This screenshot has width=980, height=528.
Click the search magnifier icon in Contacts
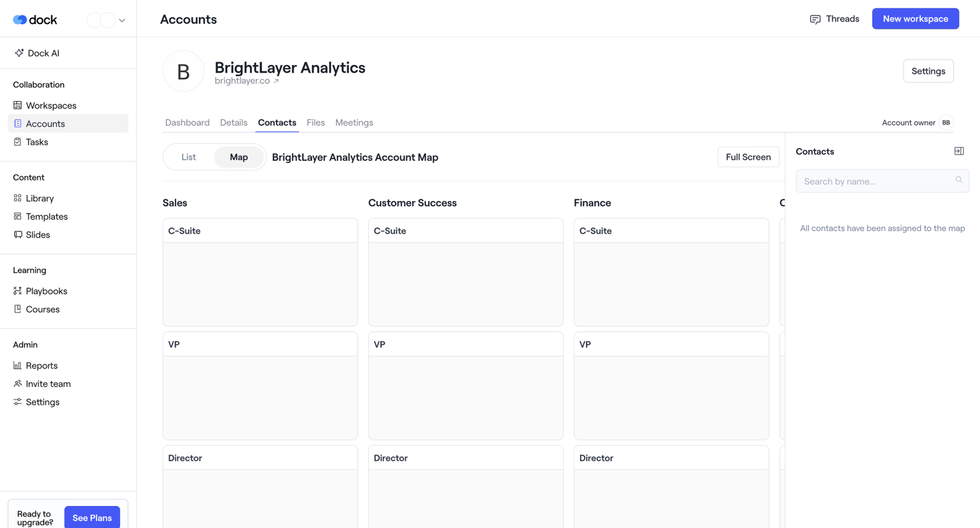tap(959, 180)
